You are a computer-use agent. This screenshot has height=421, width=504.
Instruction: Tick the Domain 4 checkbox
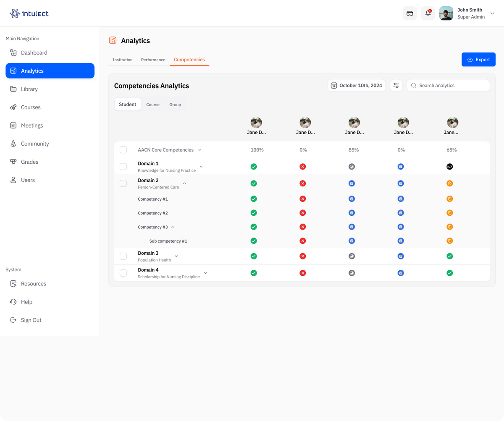coord(123,273)
